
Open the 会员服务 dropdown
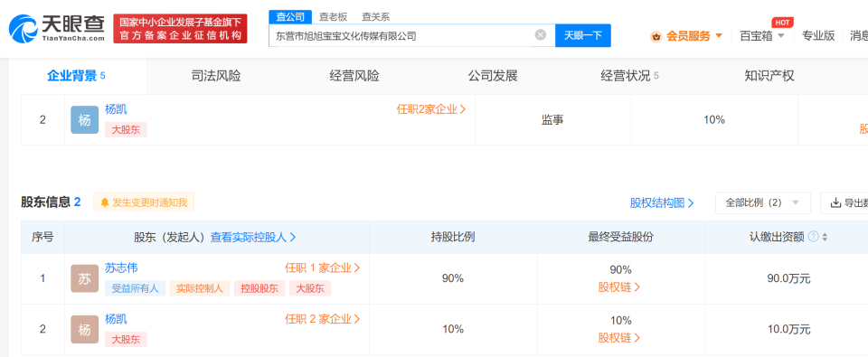pos(694,36)
